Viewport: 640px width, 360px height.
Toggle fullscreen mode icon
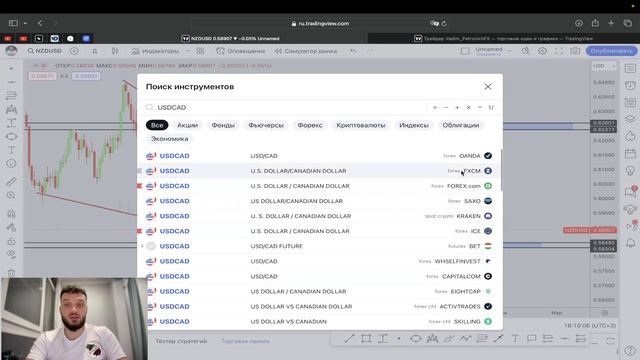pos(559,51)
